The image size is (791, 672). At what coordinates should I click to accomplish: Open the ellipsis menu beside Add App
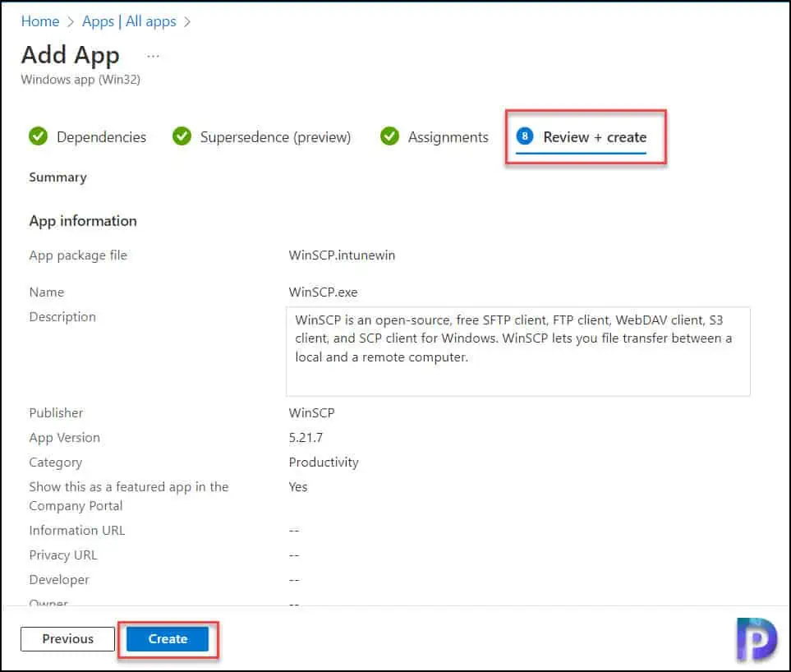click(153, 56)
